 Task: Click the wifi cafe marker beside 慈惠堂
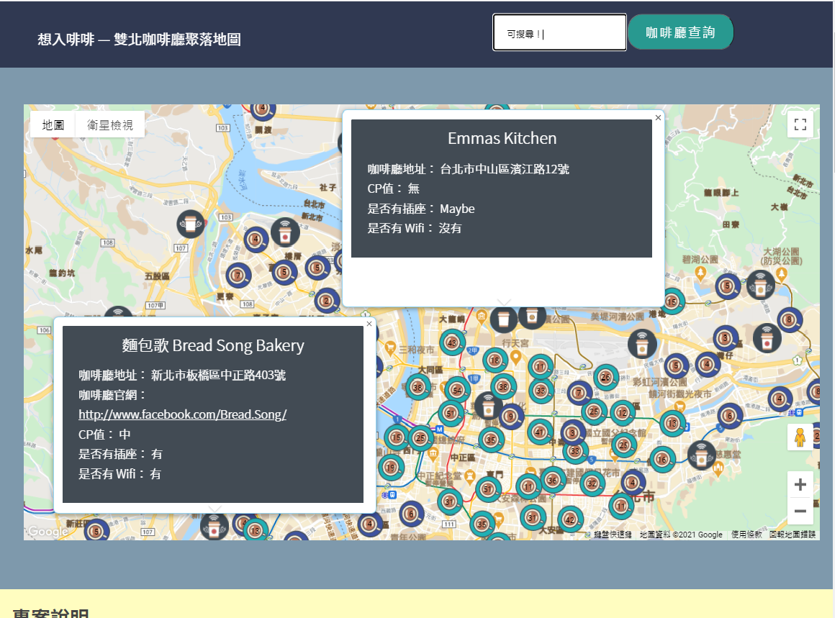(x=701, y=455)
